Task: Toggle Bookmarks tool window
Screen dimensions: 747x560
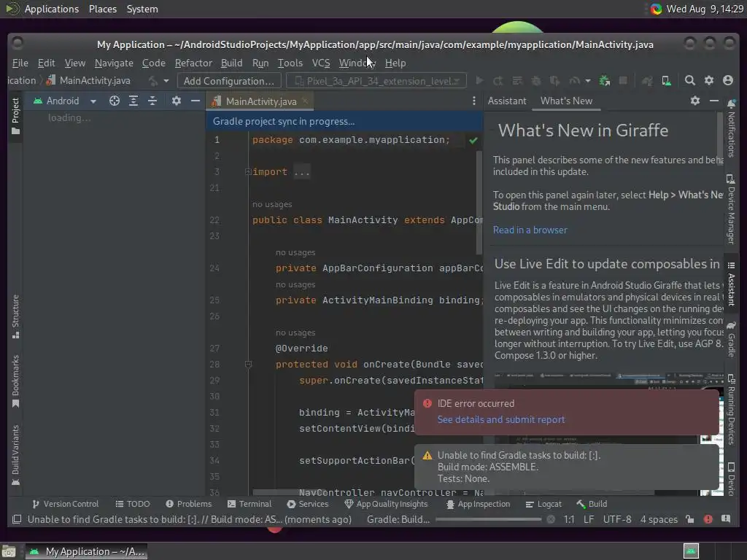Action: [x=15, y=382]
